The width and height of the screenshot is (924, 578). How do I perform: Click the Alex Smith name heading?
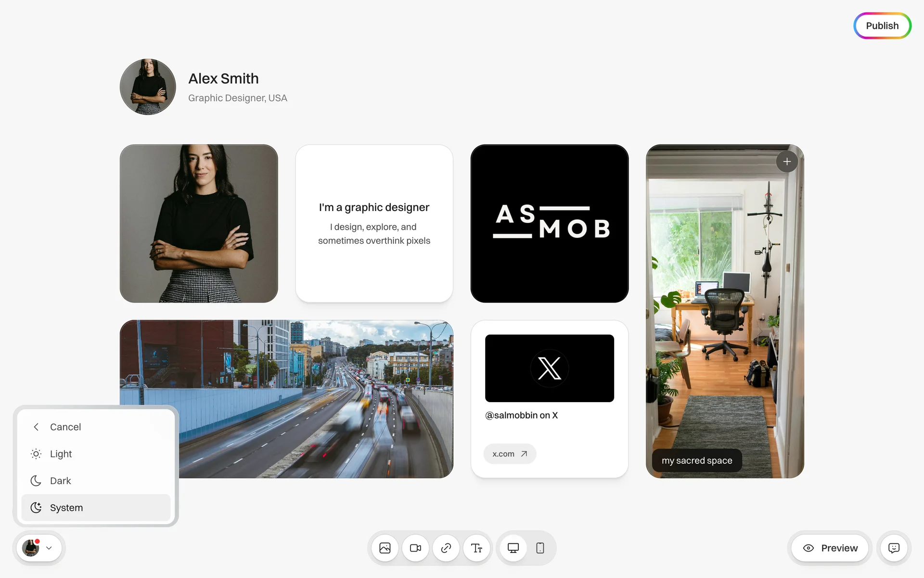click(223, 79)
